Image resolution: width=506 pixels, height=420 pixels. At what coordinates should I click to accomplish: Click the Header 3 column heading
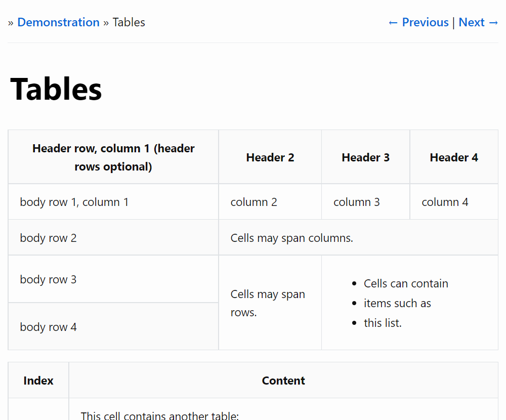[x=365, y=157]
